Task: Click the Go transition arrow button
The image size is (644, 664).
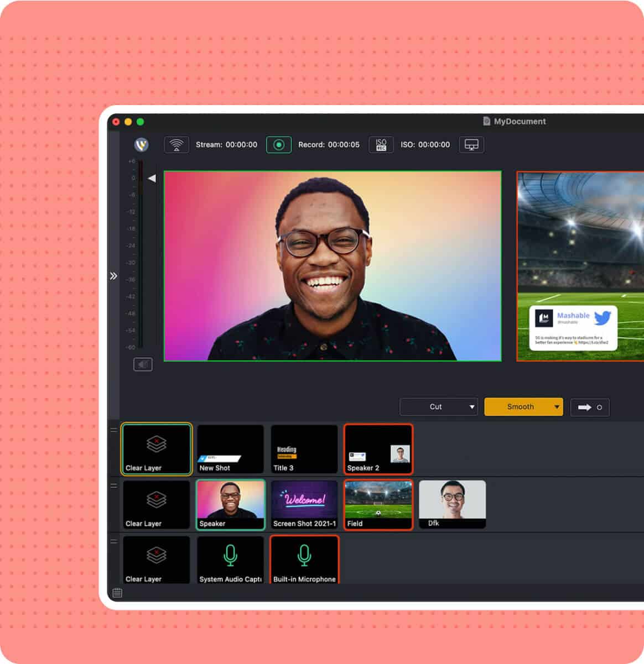Action: [585, 407]
